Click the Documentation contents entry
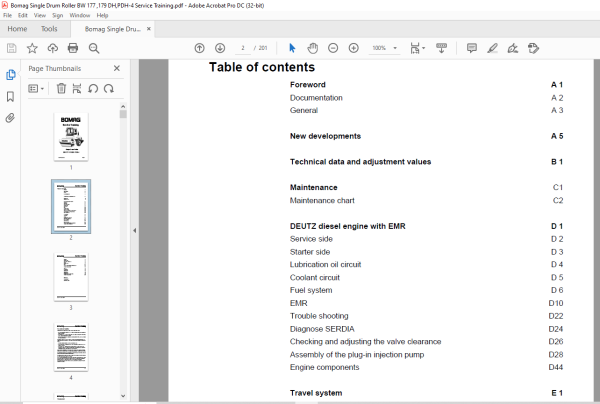The width and height of the screenshot is (600, 404). coord(316,98)
